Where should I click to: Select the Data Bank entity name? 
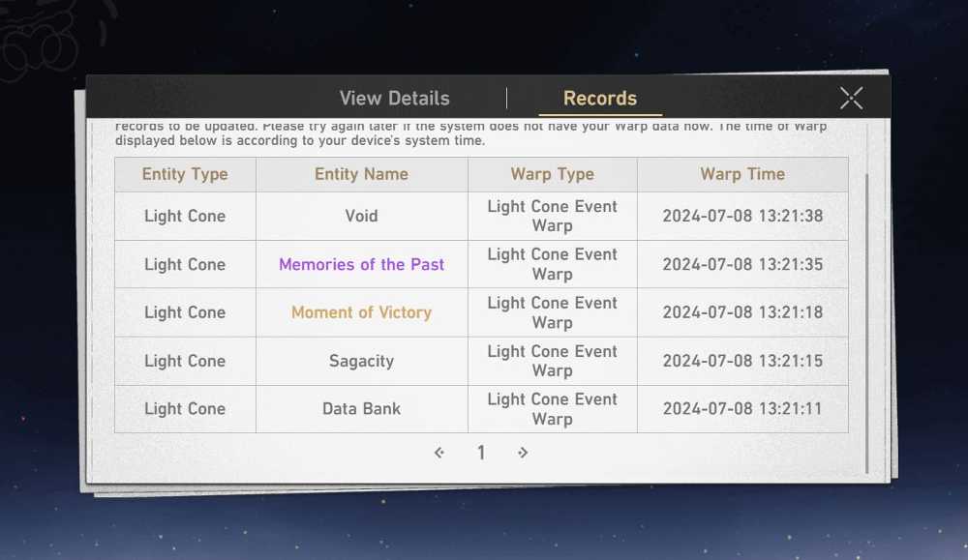point(361,409)
